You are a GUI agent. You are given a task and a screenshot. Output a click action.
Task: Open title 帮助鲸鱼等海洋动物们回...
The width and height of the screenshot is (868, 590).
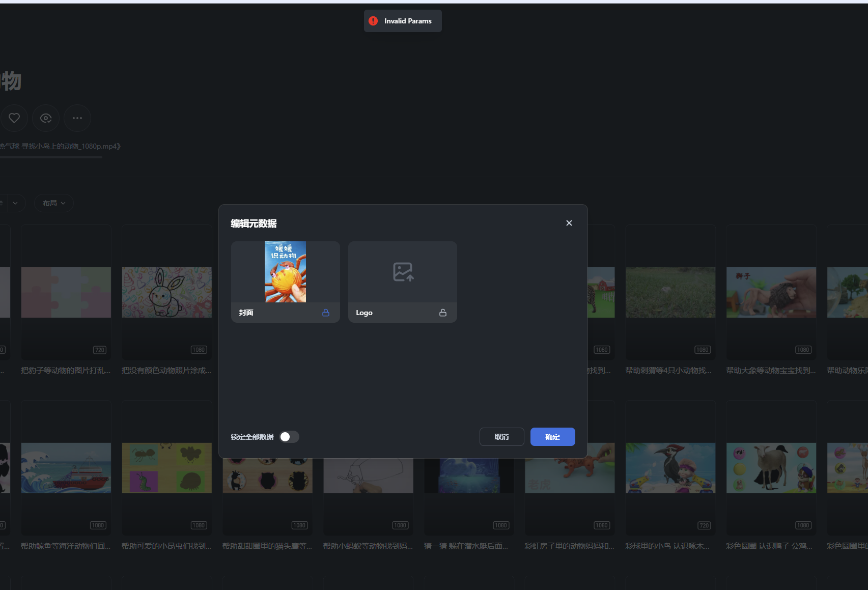[66, 546]
